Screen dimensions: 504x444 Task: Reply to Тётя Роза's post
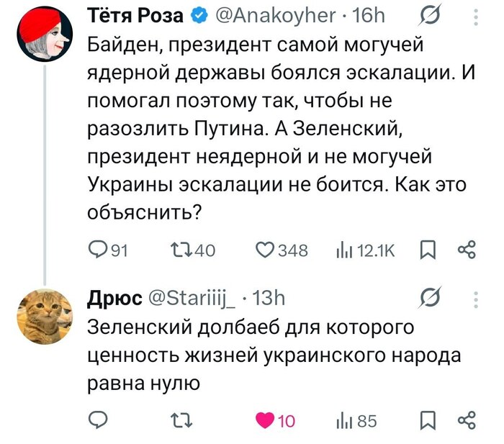(97, 250)
